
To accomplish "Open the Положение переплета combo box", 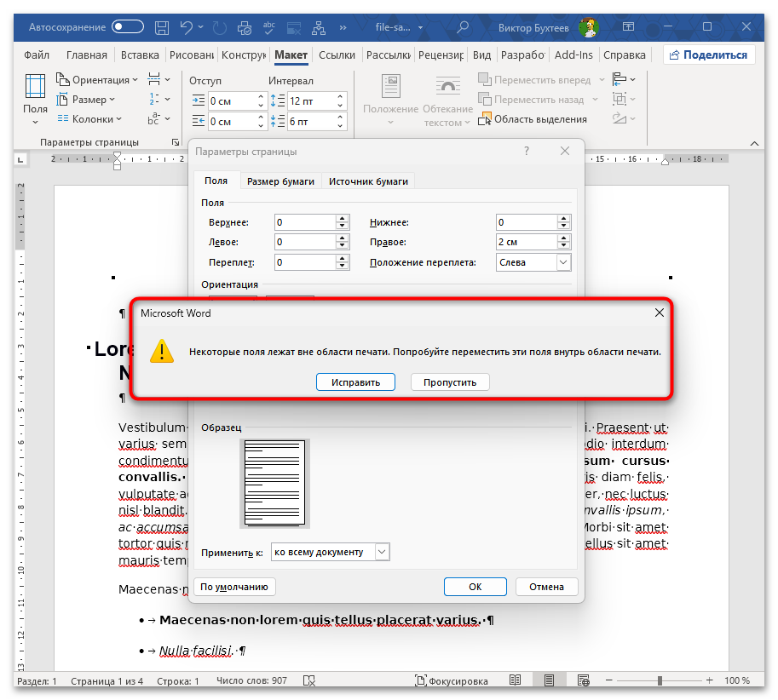I will 533,262.
